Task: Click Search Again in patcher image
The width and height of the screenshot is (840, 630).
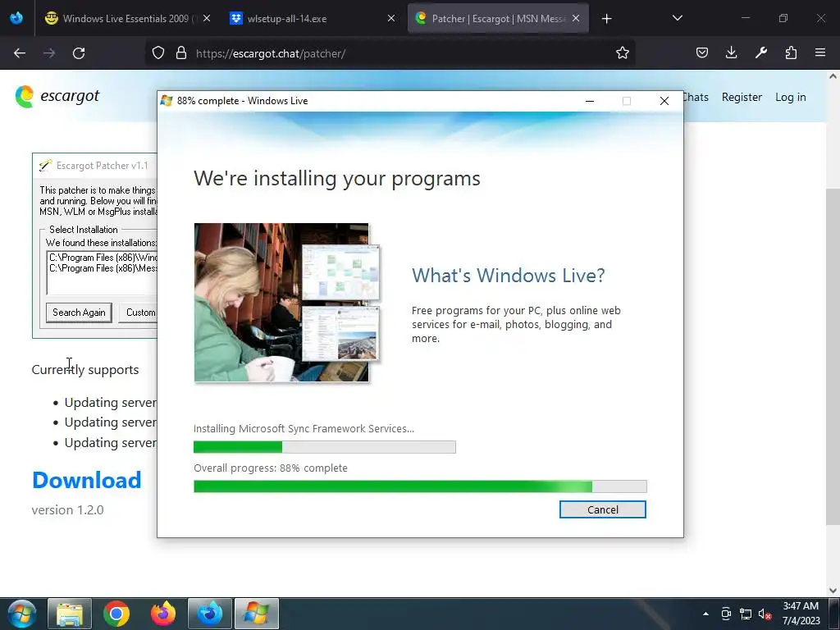Action: pos(79,313)
